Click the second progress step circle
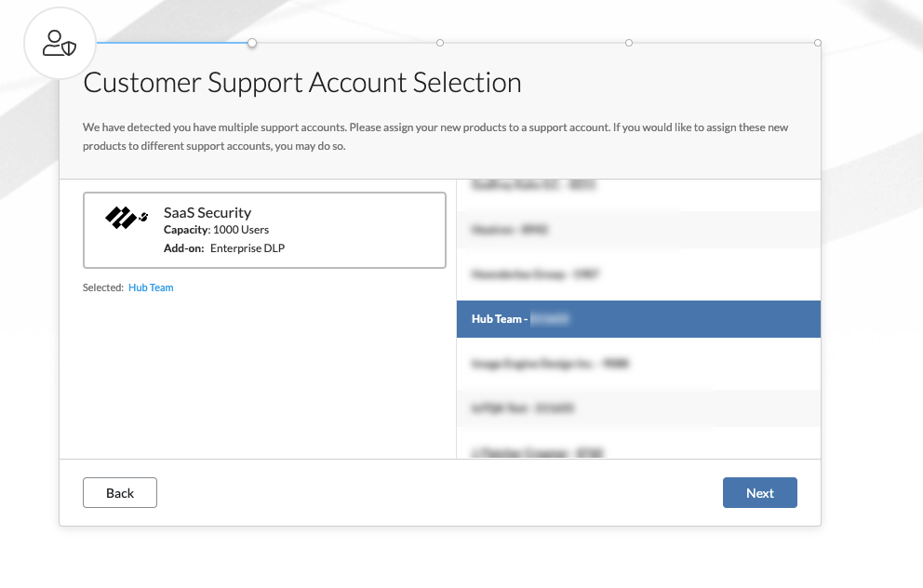 (x=440, y=43)
